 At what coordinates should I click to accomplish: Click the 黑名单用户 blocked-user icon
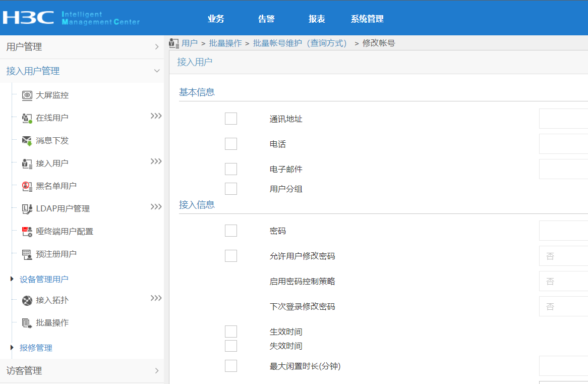[27, 186]
